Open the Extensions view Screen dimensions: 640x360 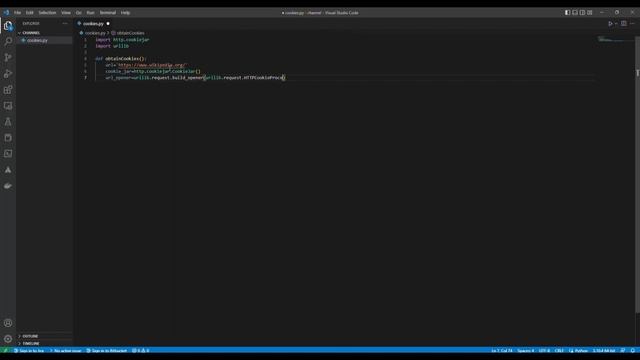[x=8, y=90]
